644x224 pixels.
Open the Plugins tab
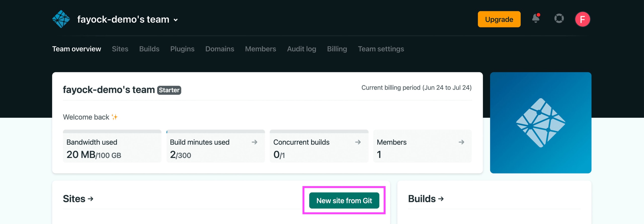[x=182, y=49]
